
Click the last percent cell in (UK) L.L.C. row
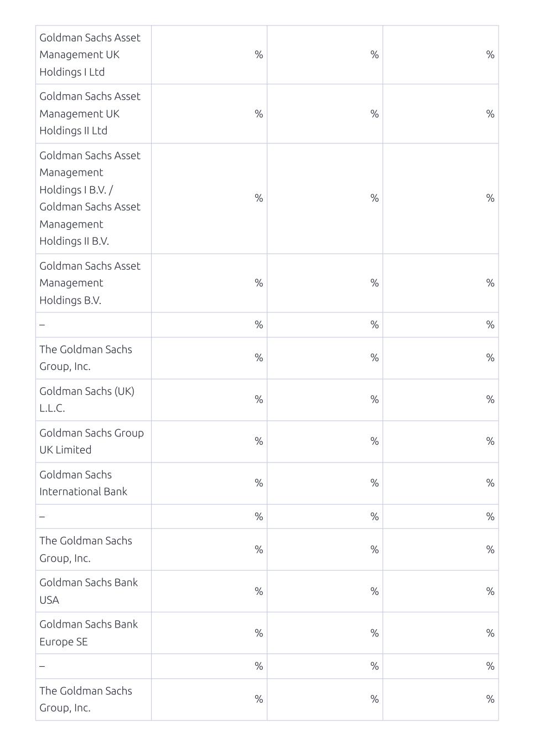[x=440, y=399]
